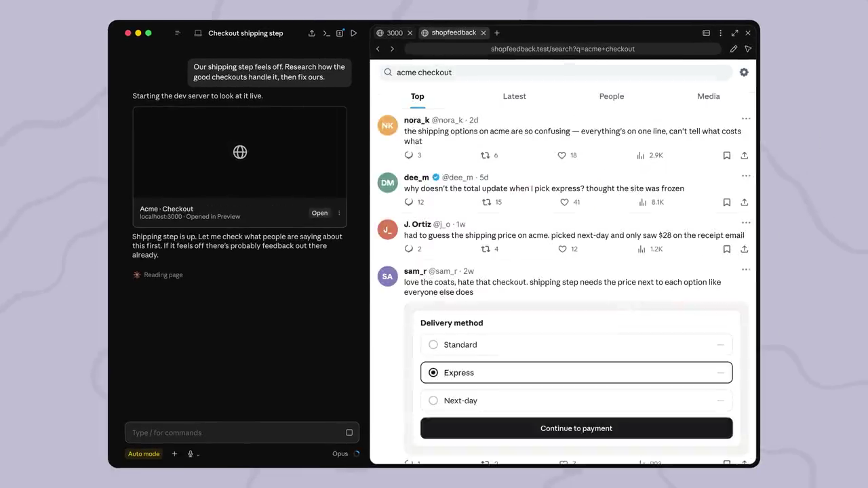Image resolution: width=868 pixels, height=488 pixels.
Task: Share J. Ortiz's post with the upload icon
Action: click(x=745, y=249)
